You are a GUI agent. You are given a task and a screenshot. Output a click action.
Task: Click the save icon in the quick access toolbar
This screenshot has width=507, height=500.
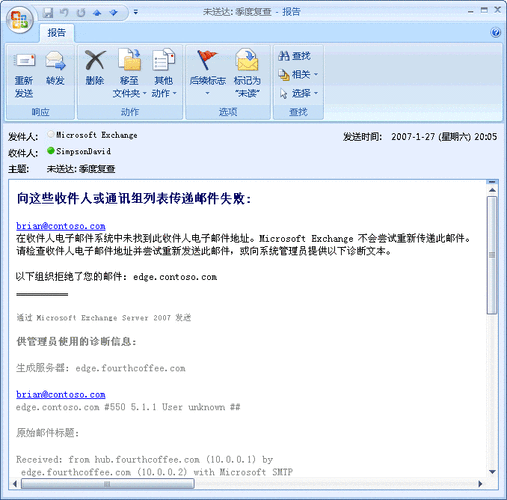point(48,13)
